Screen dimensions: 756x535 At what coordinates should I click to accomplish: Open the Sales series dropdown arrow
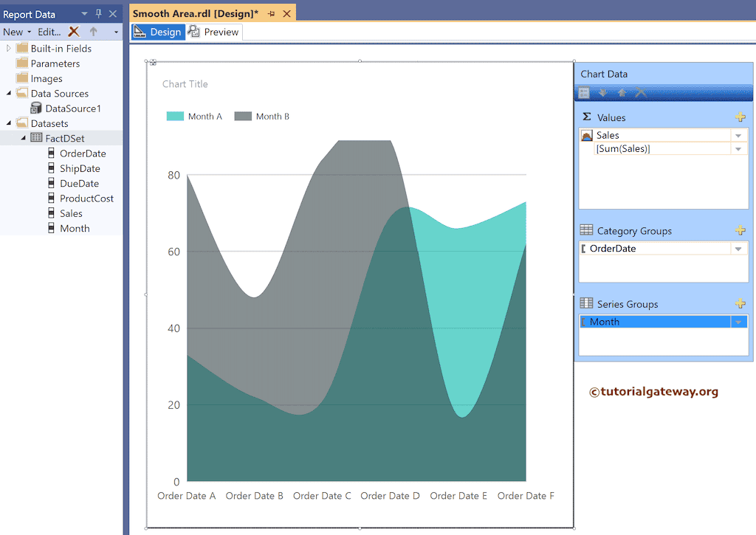[738, 136]
